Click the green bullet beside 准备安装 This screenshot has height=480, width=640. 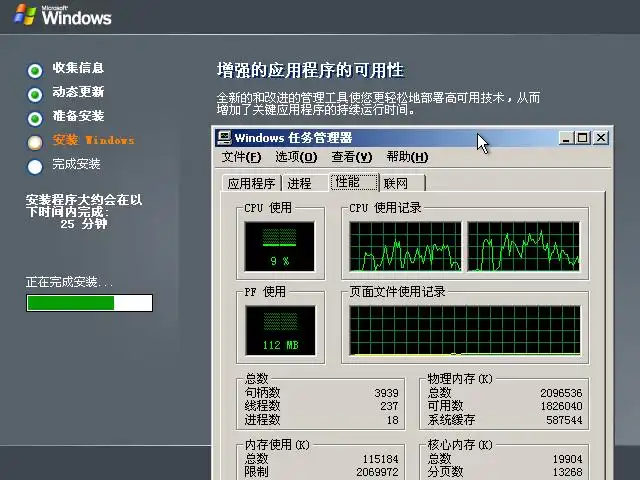pyautogui.click(x=35, y=119)
